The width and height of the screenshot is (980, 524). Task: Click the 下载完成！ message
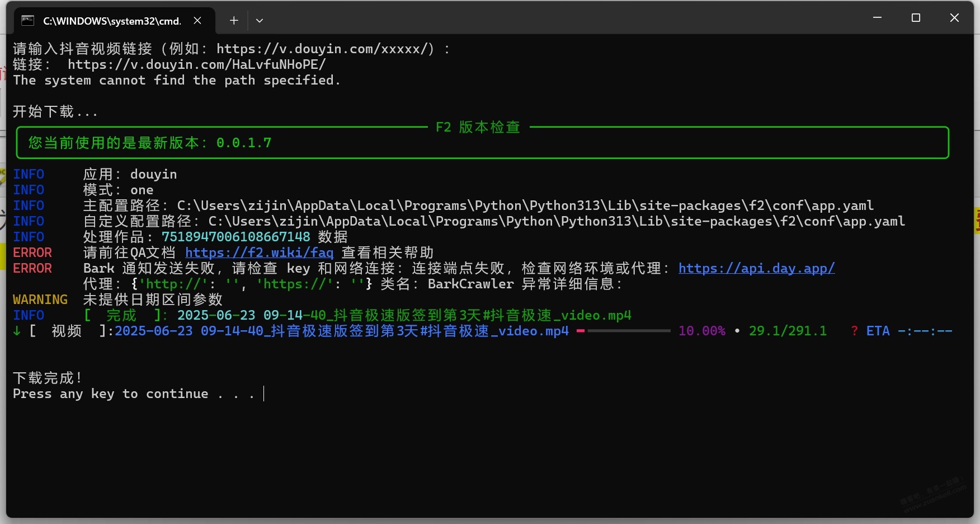pos(48,378)
